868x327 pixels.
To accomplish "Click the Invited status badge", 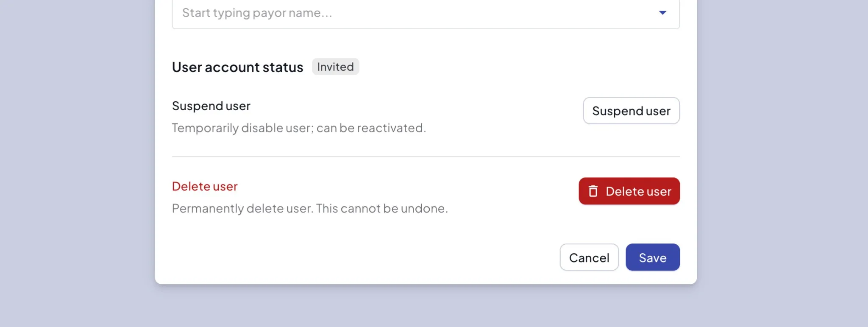I will 335,67.
